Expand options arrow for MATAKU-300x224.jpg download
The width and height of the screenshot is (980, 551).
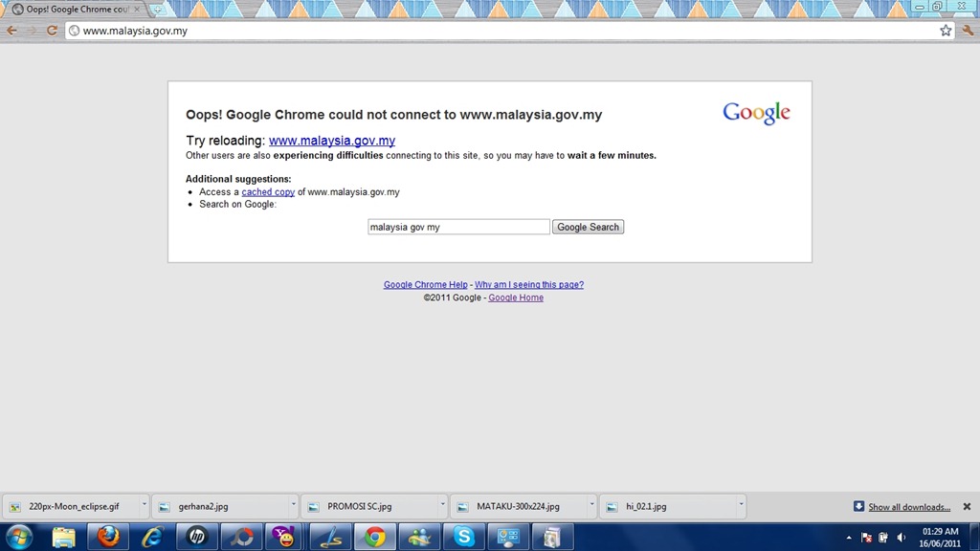[x=591, y=503]
